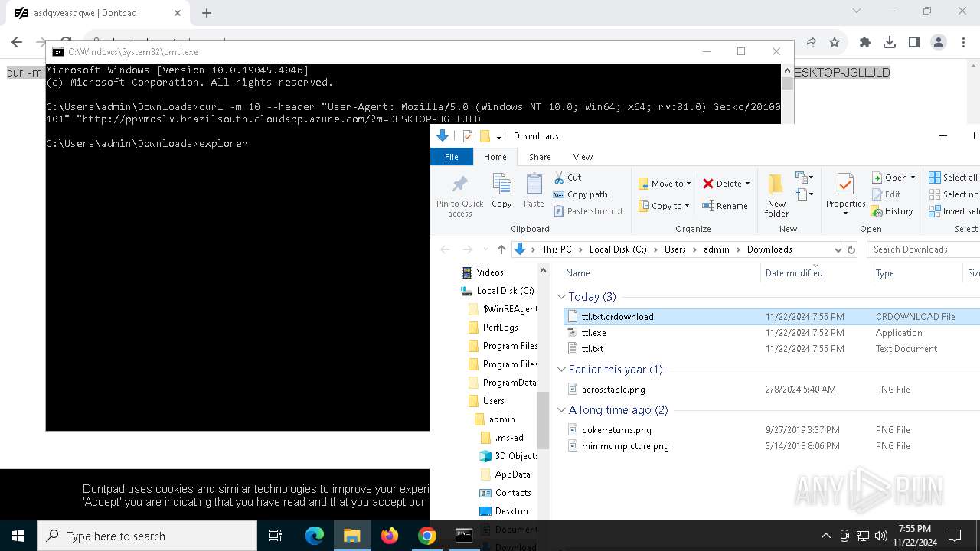
Task: Click the Windows taskbar search box
Action: pyautogui.click(x=147, y=536)
